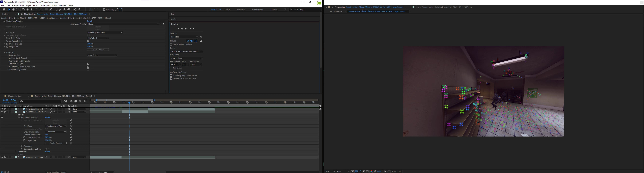Image resolution: width=644 pixels, height=173 pixels.
Task: Enable Cache Before Playback checkbox
Action: tap(171, 44)
